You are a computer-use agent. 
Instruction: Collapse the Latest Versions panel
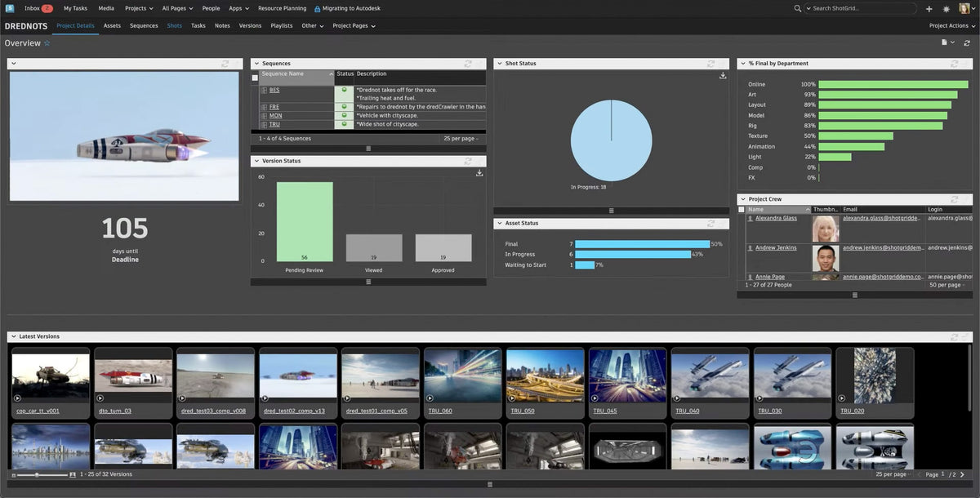[12, 336]
